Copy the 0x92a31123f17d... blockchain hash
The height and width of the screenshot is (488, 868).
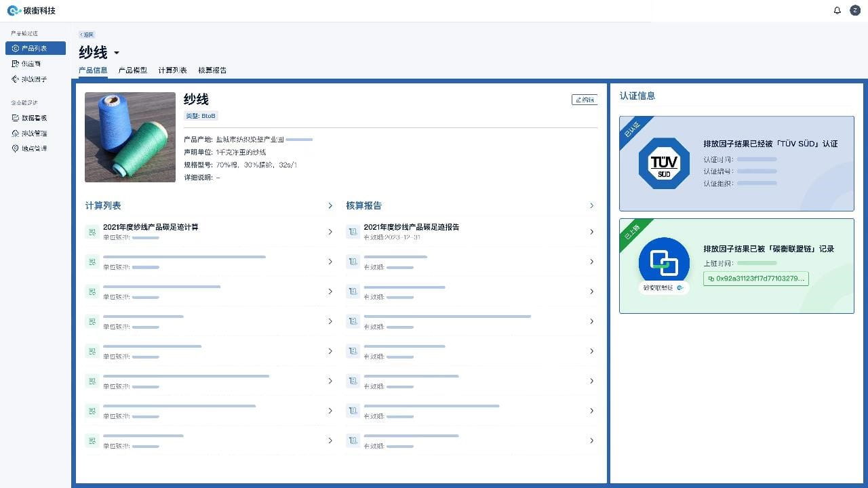point(755,279)
